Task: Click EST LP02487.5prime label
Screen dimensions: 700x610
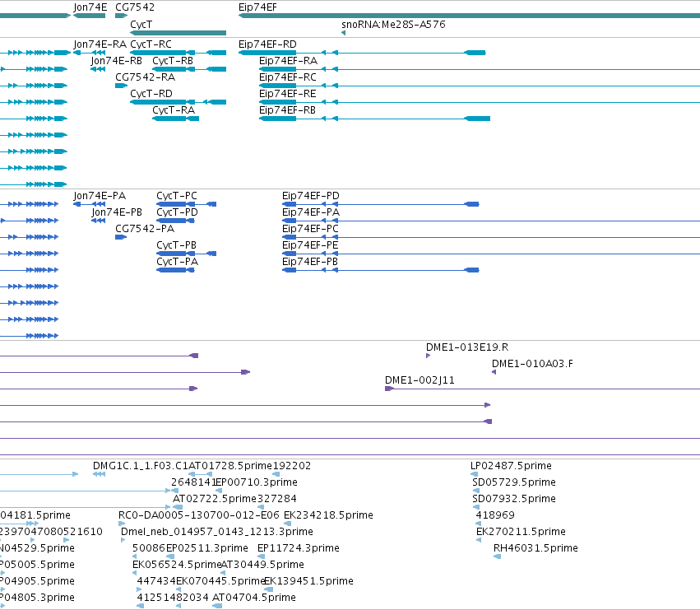Action: pos(511,466)
